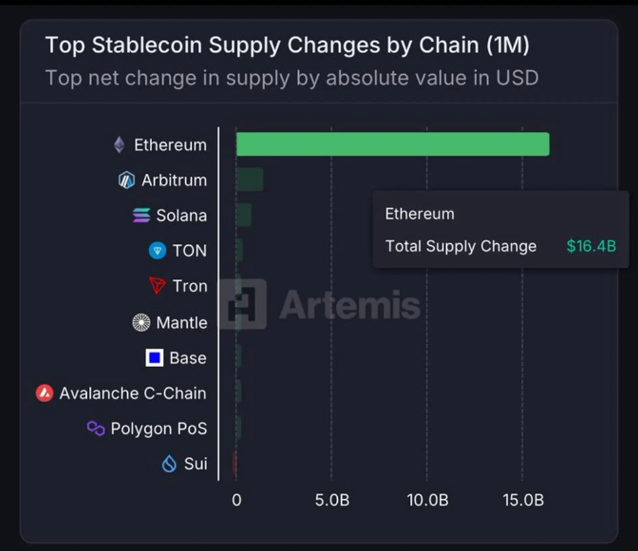Click the Arbitrum chain logo icon
The width and height of the screenshot is (638, 551).
click(126, 181)
